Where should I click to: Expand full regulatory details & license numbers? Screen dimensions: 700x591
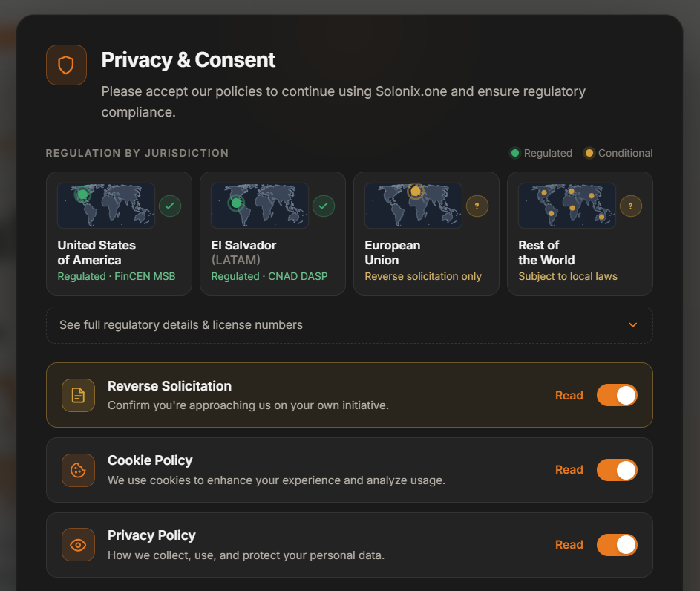[x=350, y=325]
